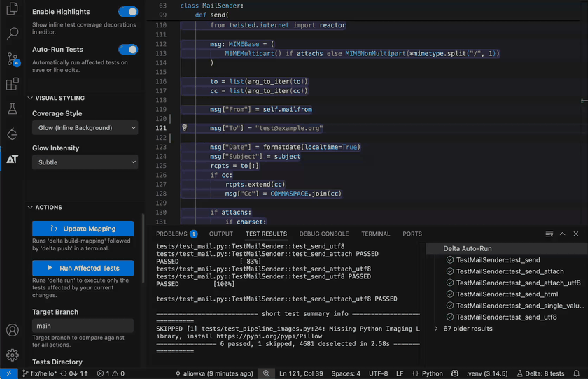Click the sidebar vertical scrollbar
The height and width of the screenshot is (379, 588).
click(143, 248)
